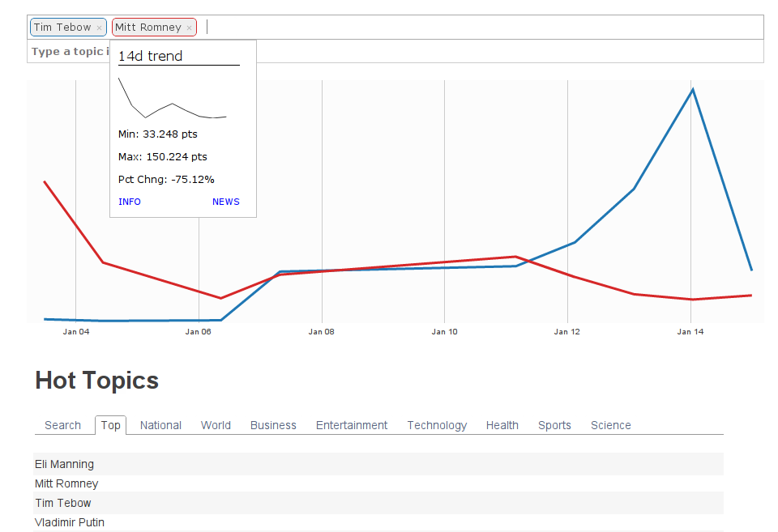Click the Jan 06 axis label
778x532 pixels.
(x=199, y=332)
